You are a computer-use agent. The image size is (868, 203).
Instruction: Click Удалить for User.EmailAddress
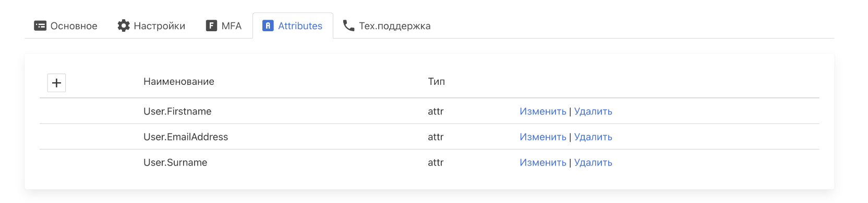pyautogui.click(x=593, y=137)
